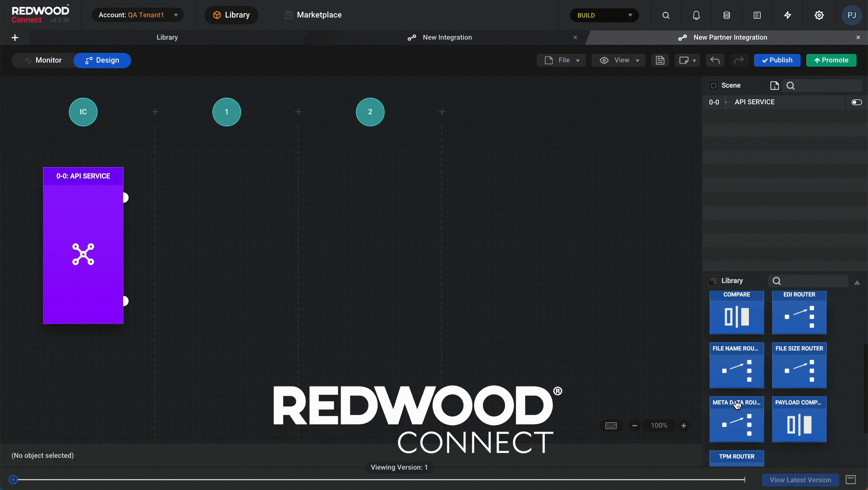The image size is (868, 490).
Task: Click the document notes icon in toolbar
Action: 660,60
